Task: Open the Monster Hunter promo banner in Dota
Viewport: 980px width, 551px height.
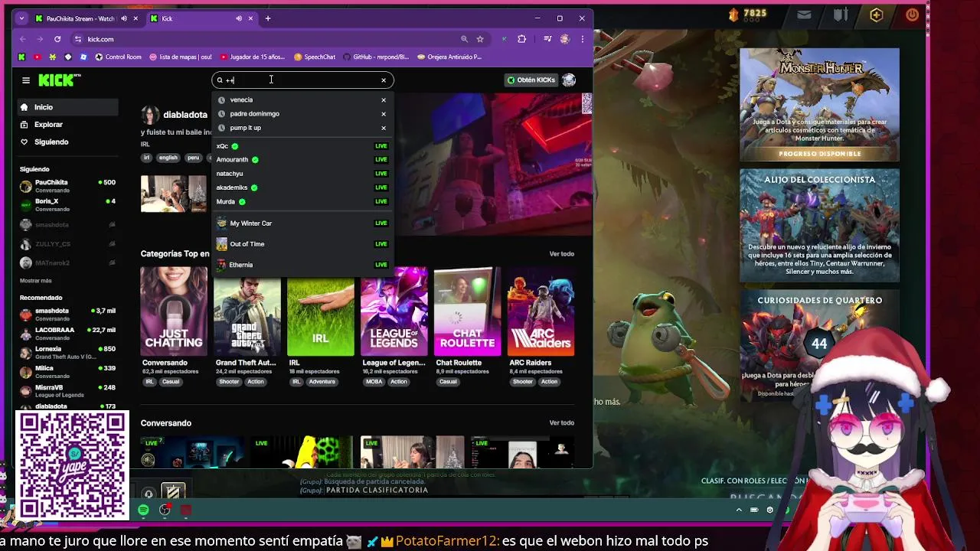Action: pyautogui.click(x=819, y=105)
